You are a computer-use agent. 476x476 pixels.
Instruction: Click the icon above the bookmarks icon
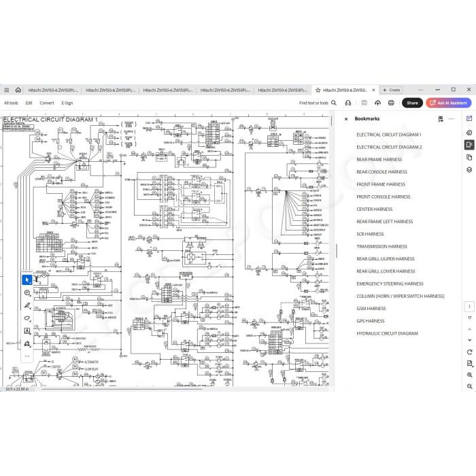[x=469, y=133]
